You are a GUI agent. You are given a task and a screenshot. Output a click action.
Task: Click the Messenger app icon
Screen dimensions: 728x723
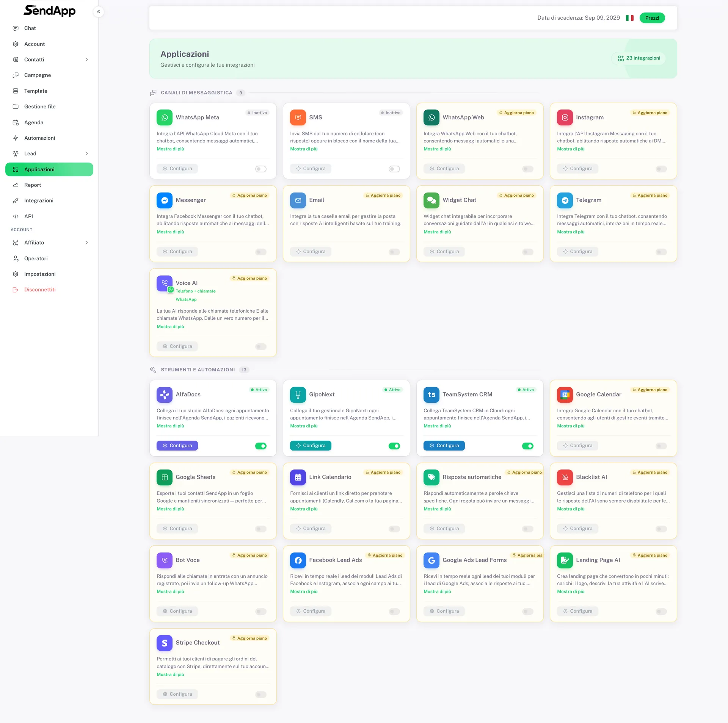coord(165,200)
